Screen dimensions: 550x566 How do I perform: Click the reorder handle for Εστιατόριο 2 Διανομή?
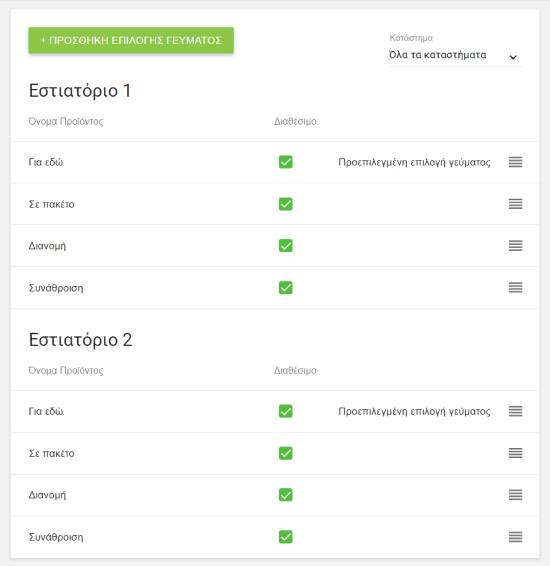tap(515, 495)
